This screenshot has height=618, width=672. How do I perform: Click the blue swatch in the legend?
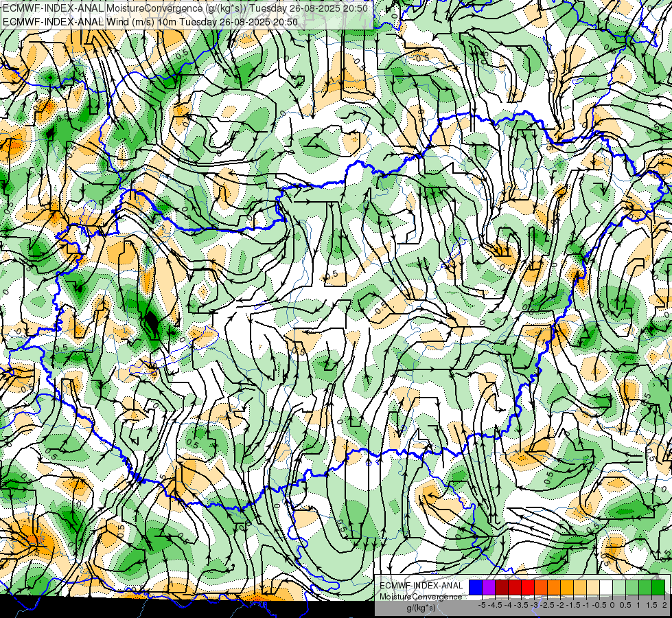(476, 587)
